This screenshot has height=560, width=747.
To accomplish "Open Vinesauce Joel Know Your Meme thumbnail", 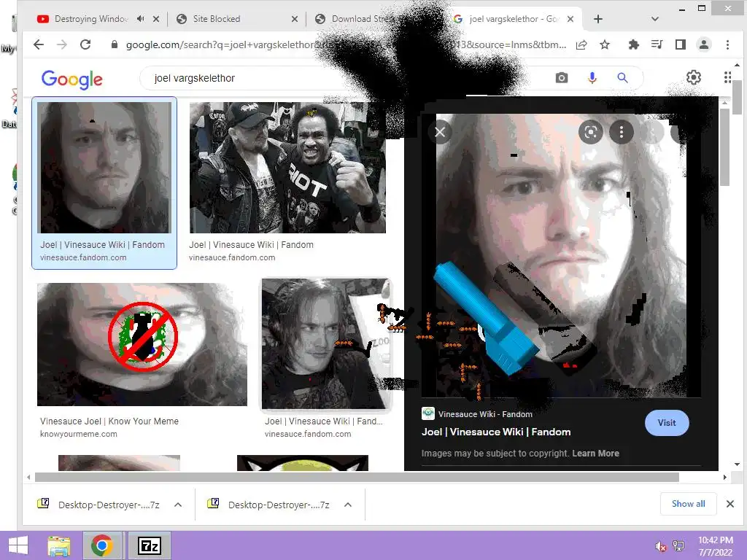I will [142, 344].
